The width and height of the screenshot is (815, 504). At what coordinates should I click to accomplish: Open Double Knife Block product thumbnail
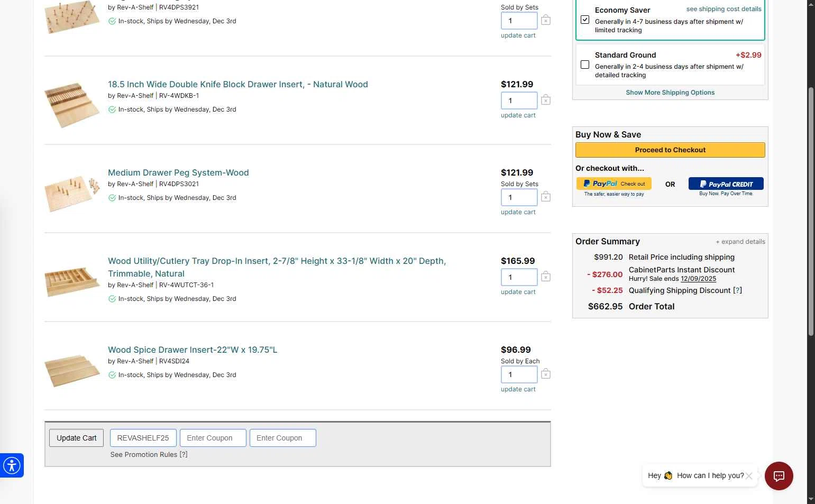[72, 105]
